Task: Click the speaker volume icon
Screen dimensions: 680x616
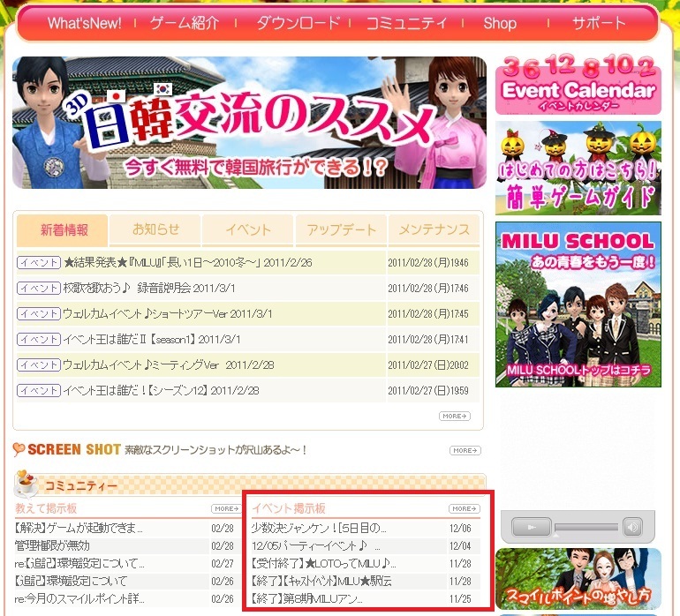Action: (x=631, y=528)
